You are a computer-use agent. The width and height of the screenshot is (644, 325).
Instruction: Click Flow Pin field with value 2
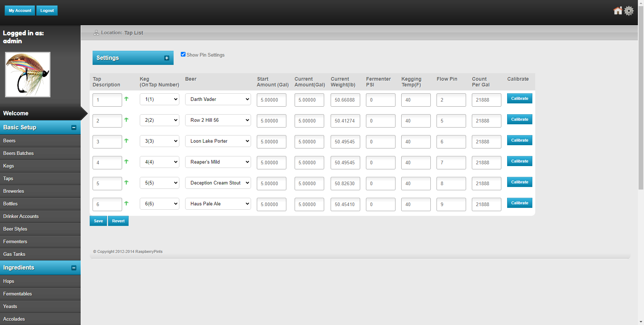tap(451, 100)
